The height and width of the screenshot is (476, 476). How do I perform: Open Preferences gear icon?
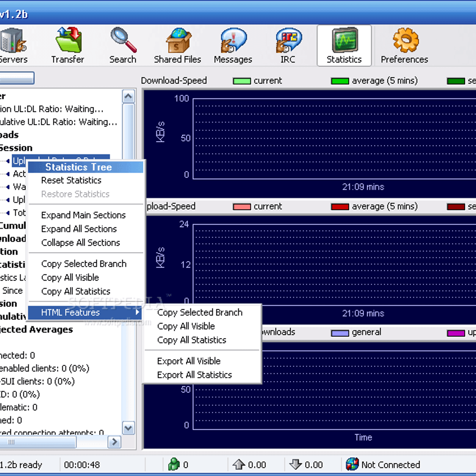click(406, 40)
